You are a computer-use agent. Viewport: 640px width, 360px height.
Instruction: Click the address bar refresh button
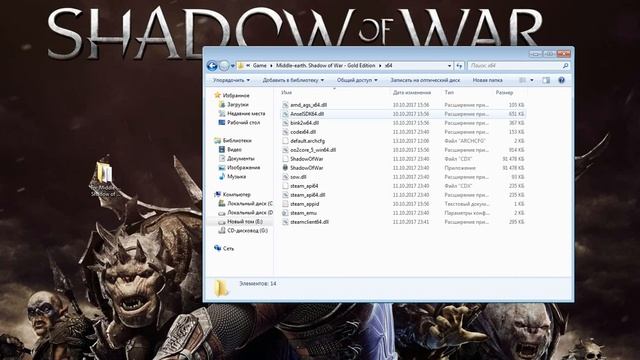(459, 66)
